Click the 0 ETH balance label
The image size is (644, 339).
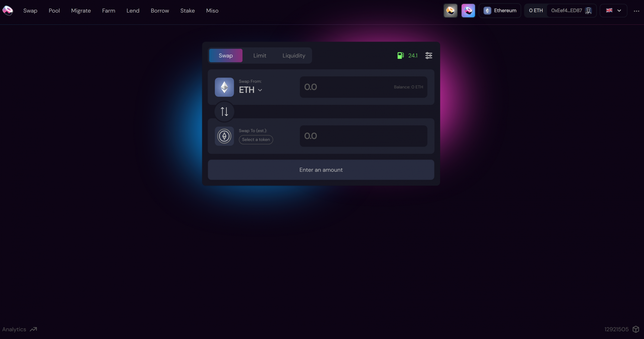[536, 11]
